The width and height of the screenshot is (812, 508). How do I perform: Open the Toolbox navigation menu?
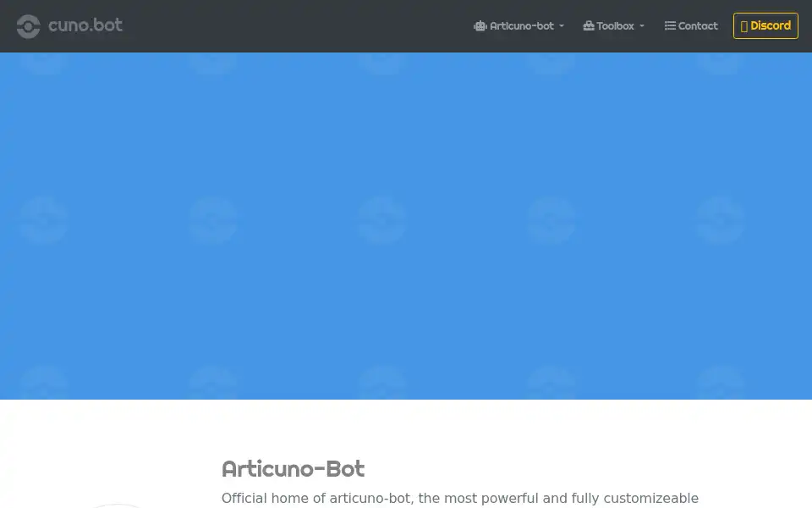[614, 26]
